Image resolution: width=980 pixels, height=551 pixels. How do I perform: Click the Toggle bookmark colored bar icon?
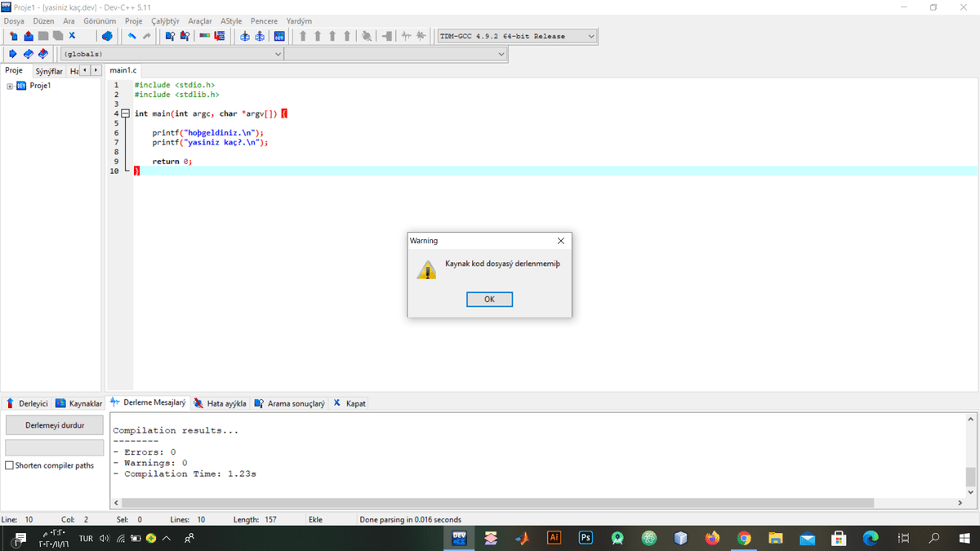[x=204, y=36]
